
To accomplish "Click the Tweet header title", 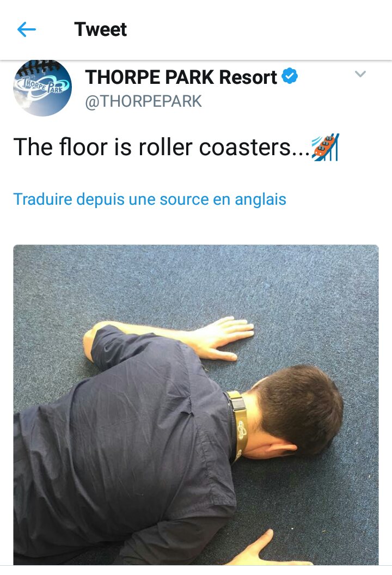I will coord(101,29).
